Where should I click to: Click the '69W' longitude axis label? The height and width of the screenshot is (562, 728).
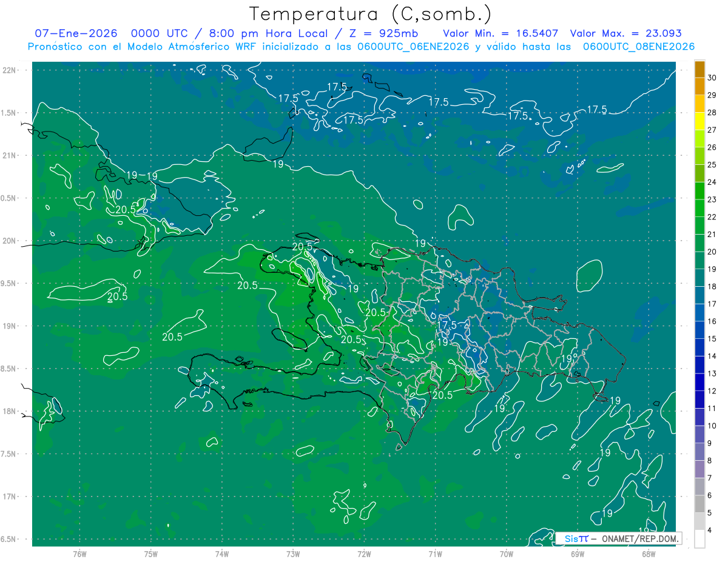578,554
